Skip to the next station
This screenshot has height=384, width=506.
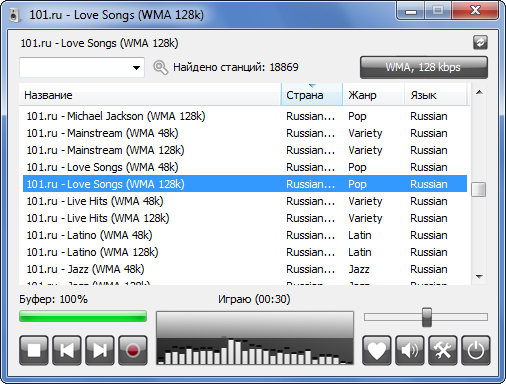pyautogui.click(x=100, y=350)
